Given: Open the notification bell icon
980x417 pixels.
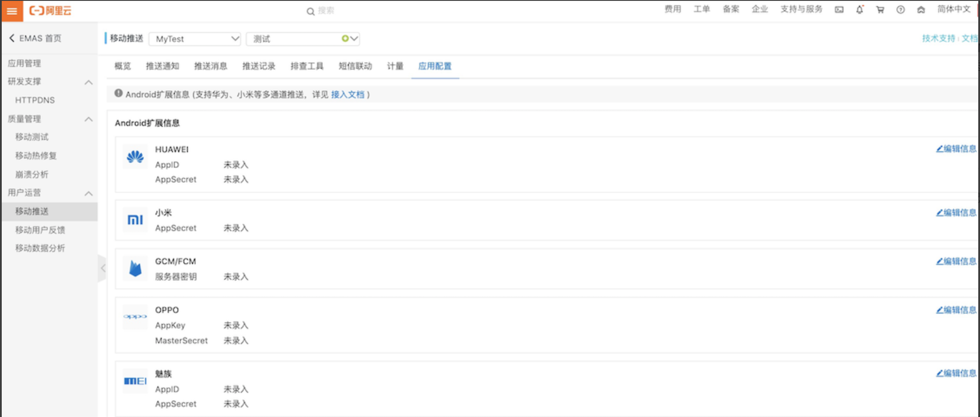Looking at the screenshot, I should [860, 10].
